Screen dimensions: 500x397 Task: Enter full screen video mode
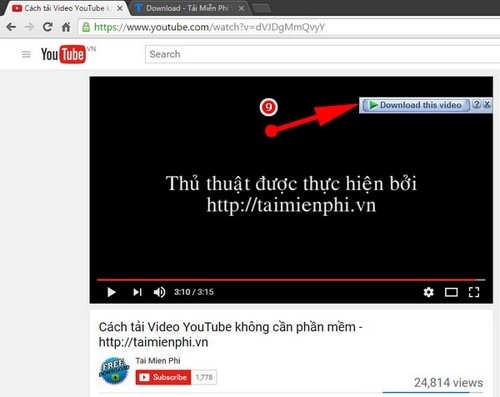click(x=474, y=292)
